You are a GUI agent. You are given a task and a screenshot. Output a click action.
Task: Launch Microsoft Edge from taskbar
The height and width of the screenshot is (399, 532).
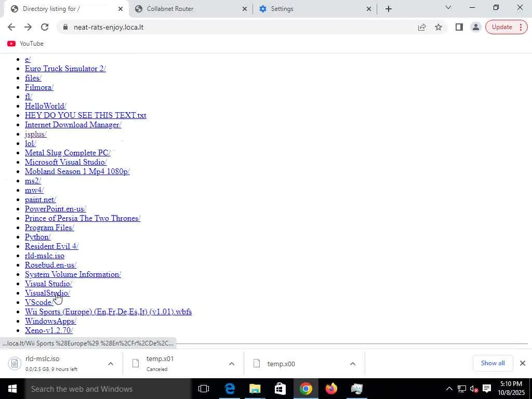(229, 389)
